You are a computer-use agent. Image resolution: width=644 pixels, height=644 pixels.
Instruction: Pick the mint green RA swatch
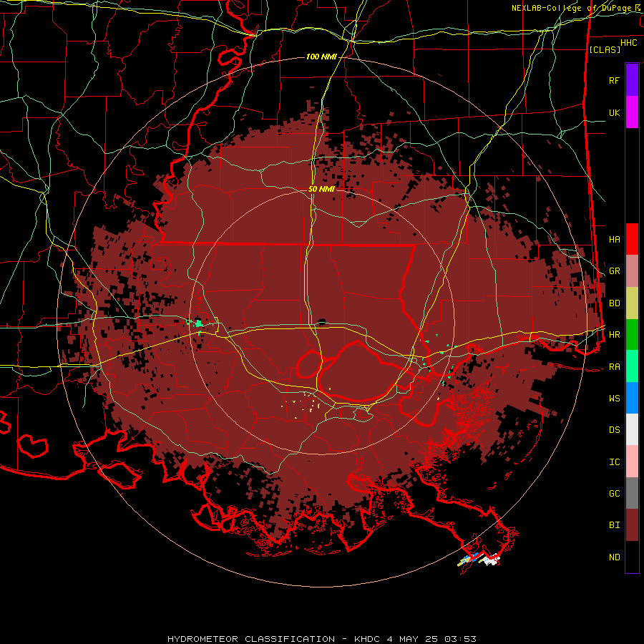[632, 366]
